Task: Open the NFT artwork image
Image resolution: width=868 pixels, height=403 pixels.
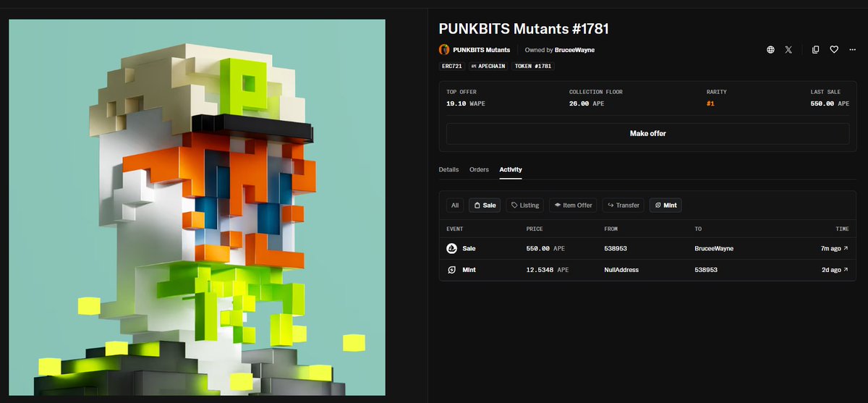Action: point(197,208)
